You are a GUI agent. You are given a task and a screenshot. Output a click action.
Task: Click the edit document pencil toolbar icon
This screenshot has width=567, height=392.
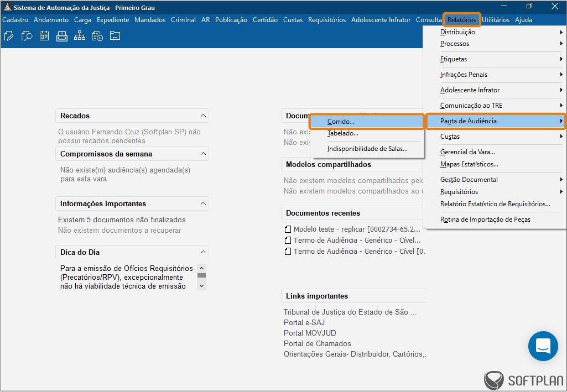click(9, 36)
